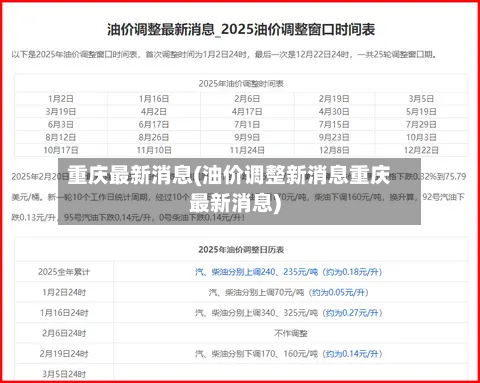This screenshot has width=480, height=383.
Task: Select the 1月16日 cell in the schedule table
Action: [x=154, y=99]
